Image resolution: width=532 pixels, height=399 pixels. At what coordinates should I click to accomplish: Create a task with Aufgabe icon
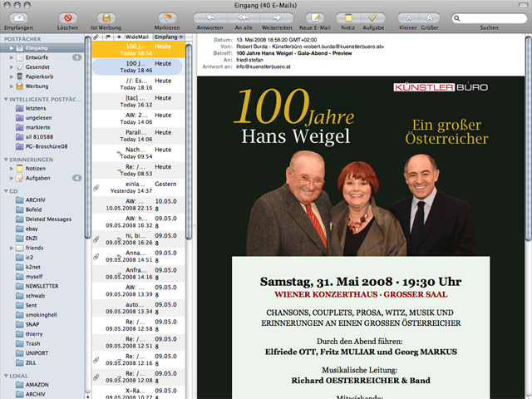point(373,17)
